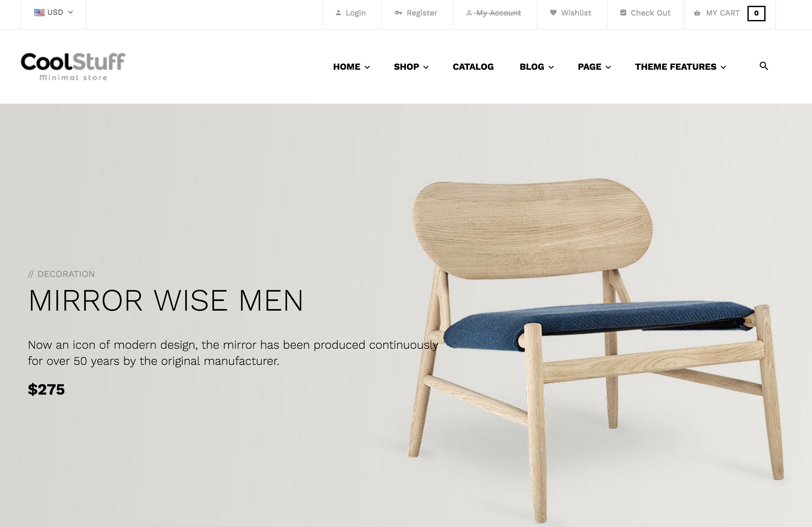
Task: Open the USD currency dropdown
Action: pyautogui.click(x=54, y=12)
